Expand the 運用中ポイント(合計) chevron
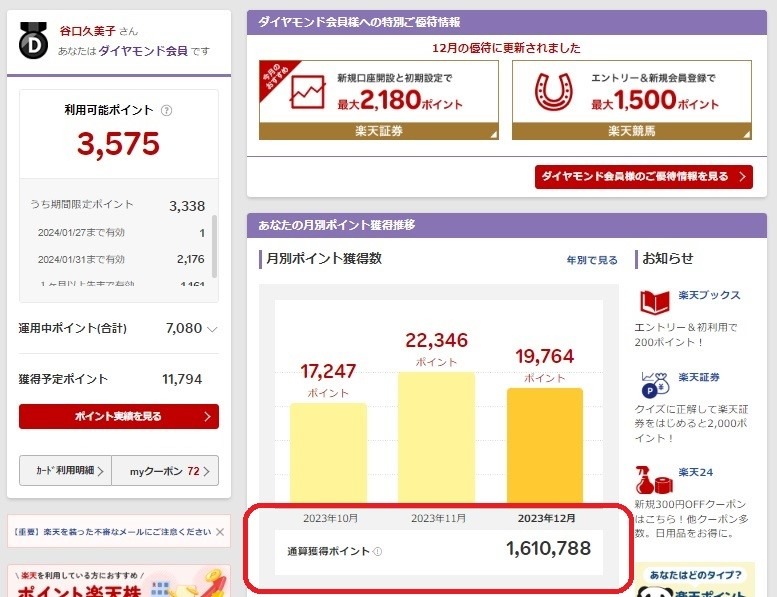 click(212, 329)
